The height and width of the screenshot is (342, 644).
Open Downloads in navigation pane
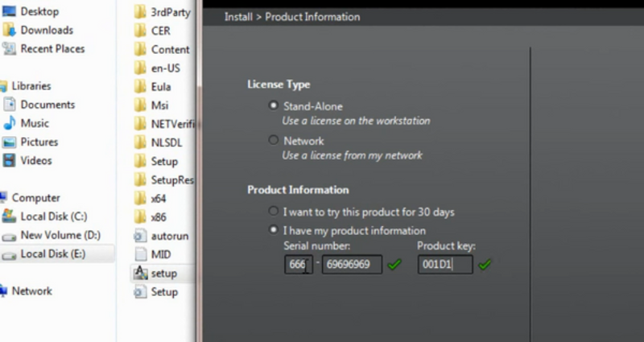[47, 30]
